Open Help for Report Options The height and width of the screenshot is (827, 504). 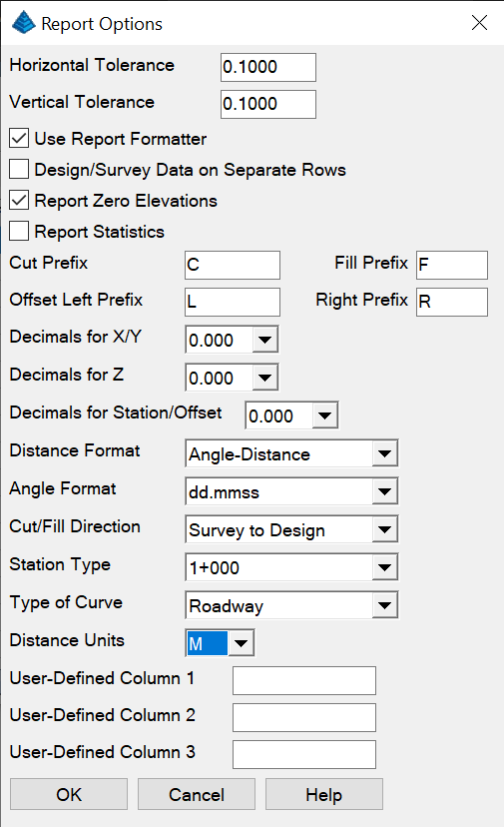point(324,794)
